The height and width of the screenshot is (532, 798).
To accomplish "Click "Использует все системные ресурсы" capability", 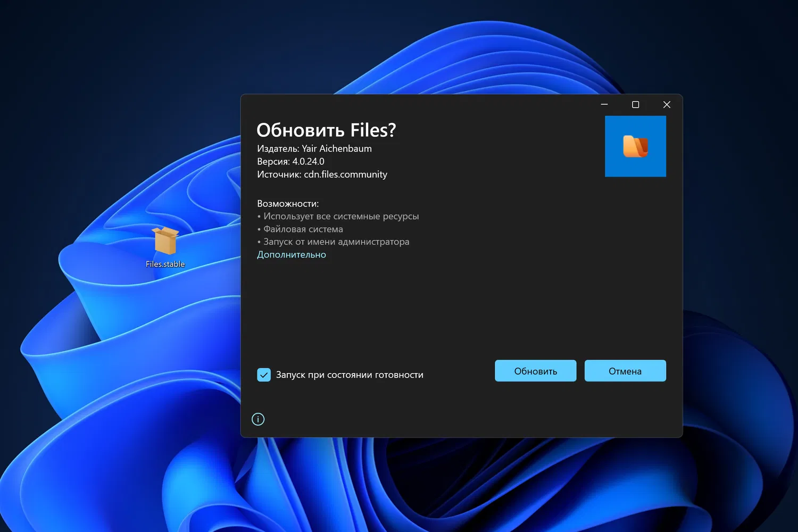I will point(341,217).
